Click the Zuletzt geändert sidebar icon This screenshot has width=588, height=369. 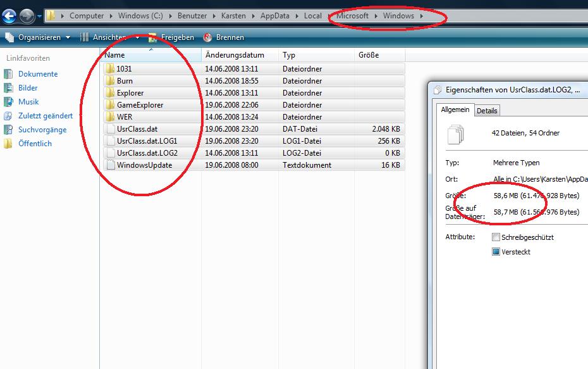(x=8, y=116)
